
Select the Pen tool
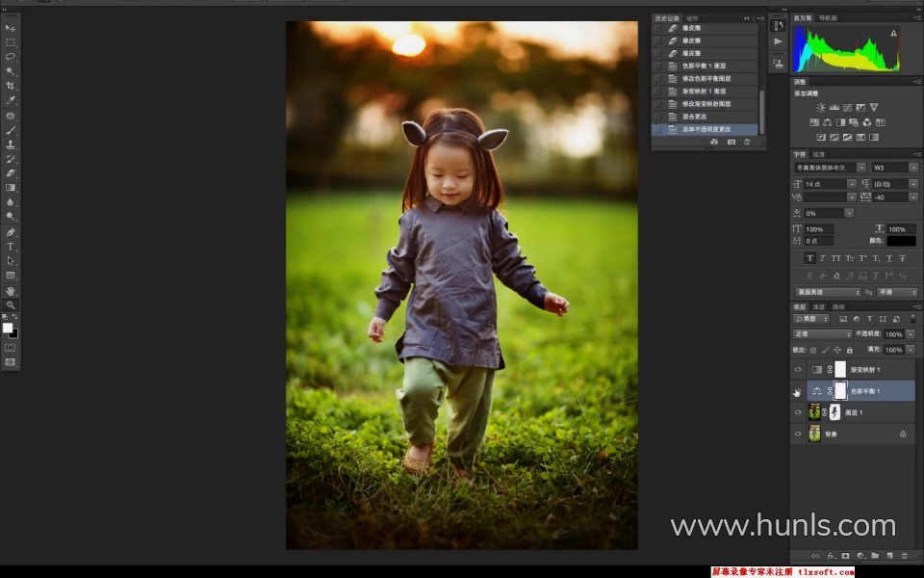click(x=10, y=232)
